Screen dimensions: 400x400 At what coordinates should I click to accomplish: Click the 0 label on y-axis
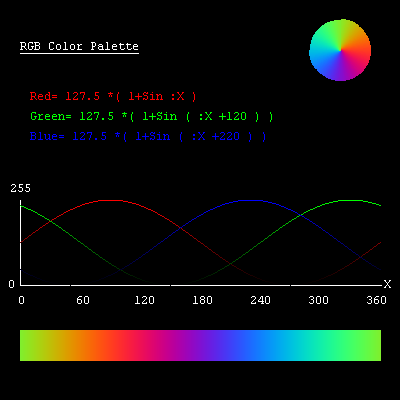pos(12,284)
